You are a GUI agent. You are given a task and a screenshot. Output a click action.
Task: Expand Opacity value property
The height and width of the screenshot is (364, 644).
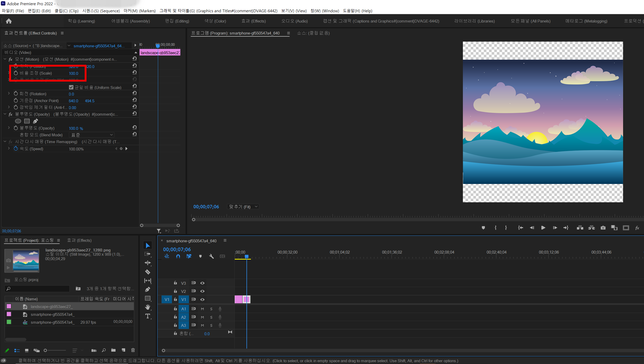(x=9, y=128)
